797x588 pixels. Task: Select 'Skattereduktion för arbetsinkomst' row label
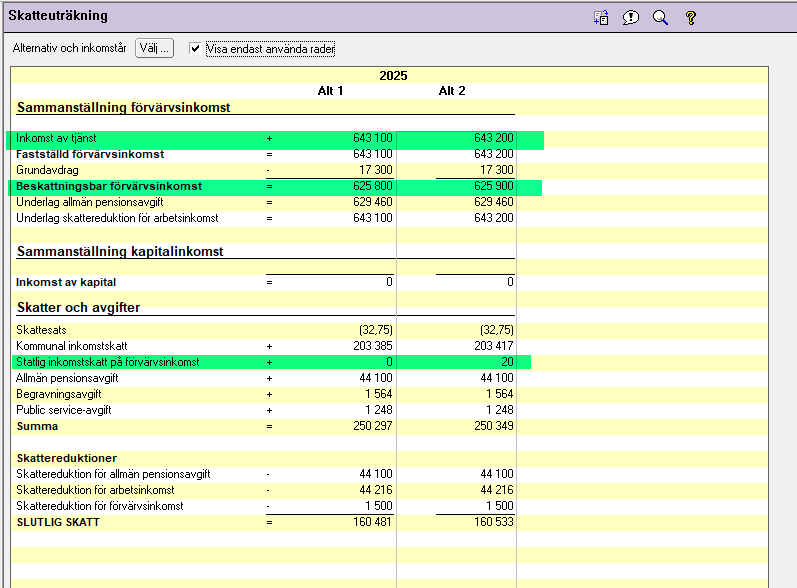[95, 490]
